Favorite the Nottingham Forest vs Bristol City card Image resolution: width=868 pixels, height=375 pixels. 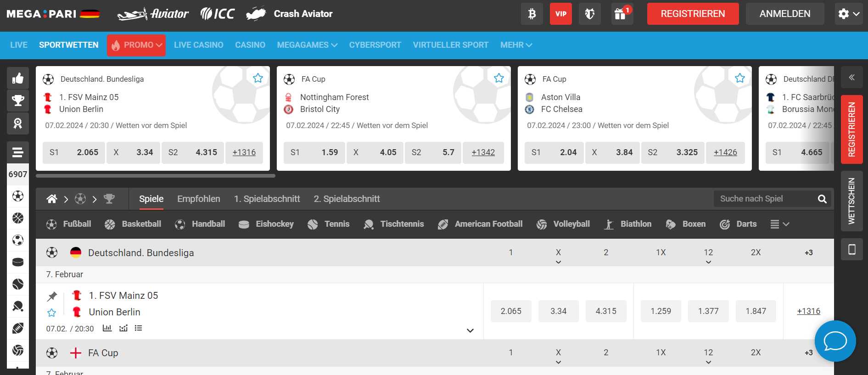(x=499, y=78)
